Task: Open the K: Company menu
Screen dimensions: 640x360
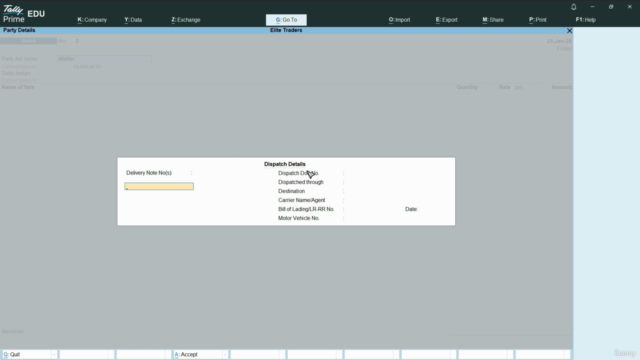Action: click(x=92, y=20)
